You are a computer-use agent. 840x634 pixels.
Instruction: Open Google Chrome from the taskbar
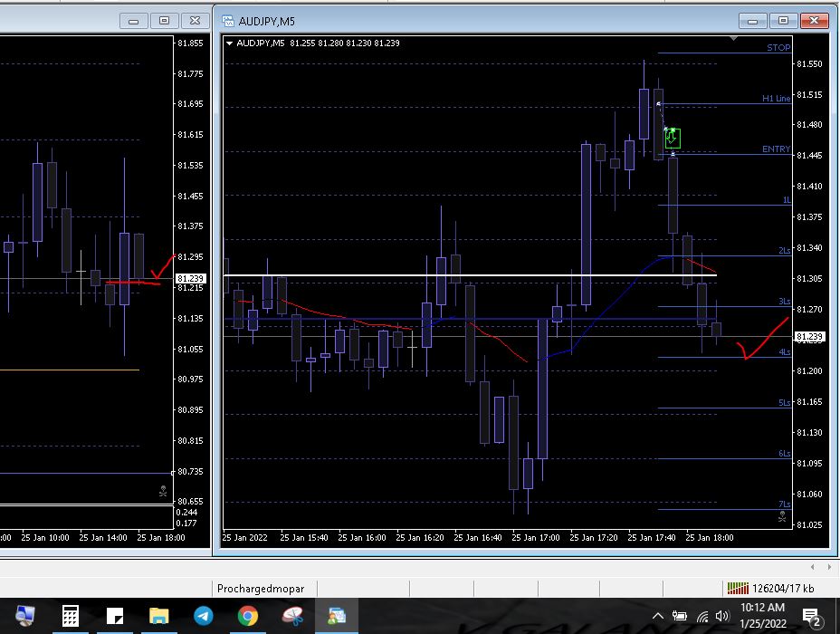[x=247, y=617]
